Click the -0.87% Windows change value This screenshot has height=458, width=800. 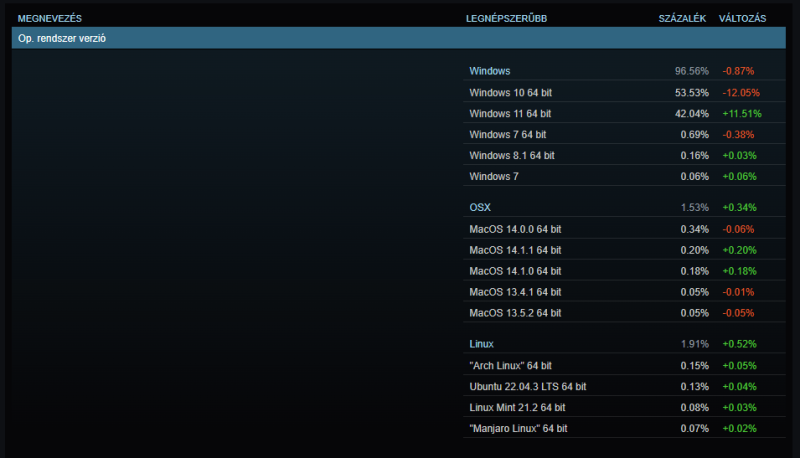coord(738,71)
